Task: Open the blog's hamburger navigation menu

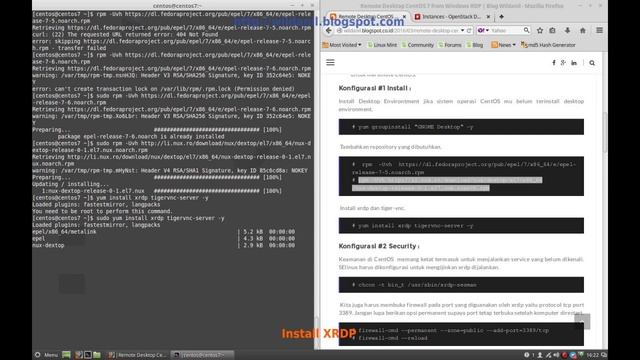Action: tap(330, 62)
